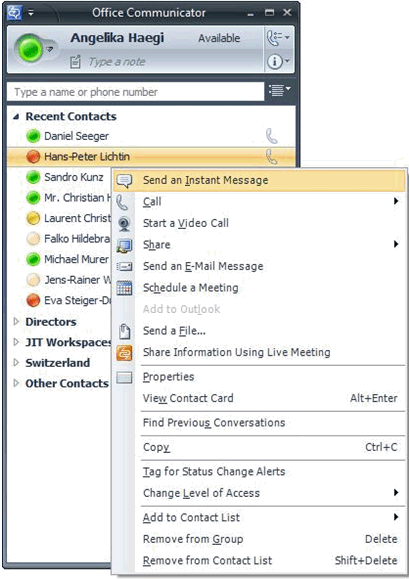Open Properties from the context menu
Viewport: 409px width, 579px height.
coord(259,377)
